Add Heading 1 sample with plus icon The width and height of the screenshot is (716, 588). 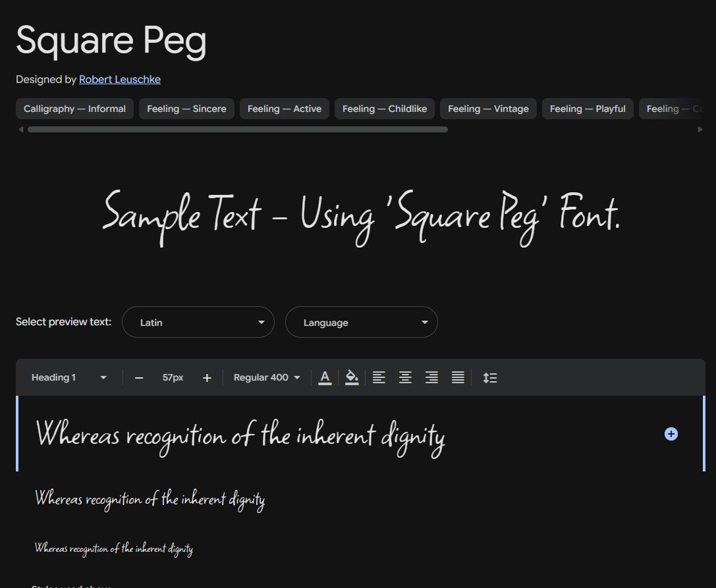671,434
